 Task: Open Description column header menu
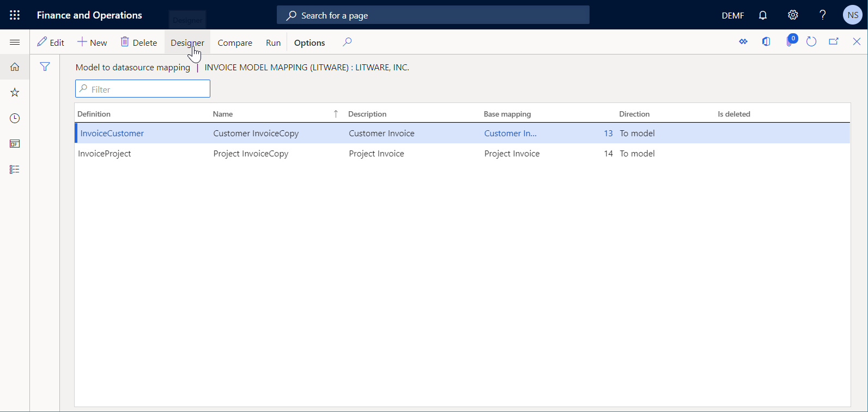367,114
